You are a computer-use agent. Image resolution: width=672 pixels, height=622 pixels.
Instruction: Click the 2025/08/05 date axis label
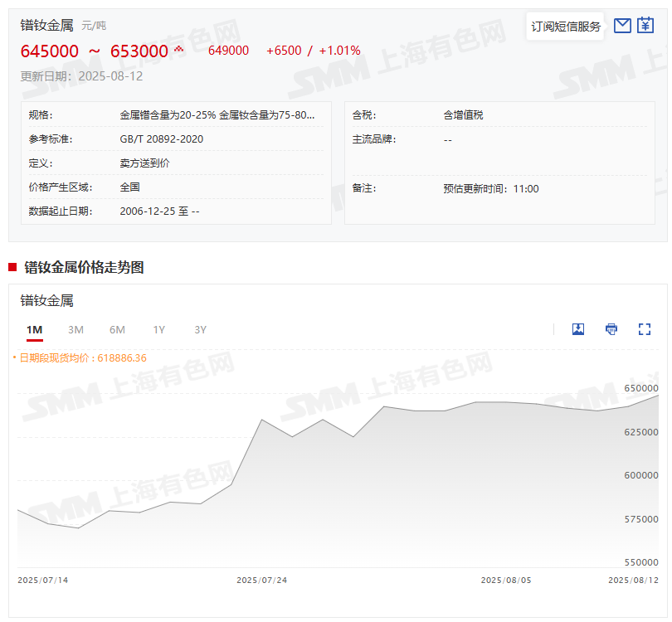[506, 581]
